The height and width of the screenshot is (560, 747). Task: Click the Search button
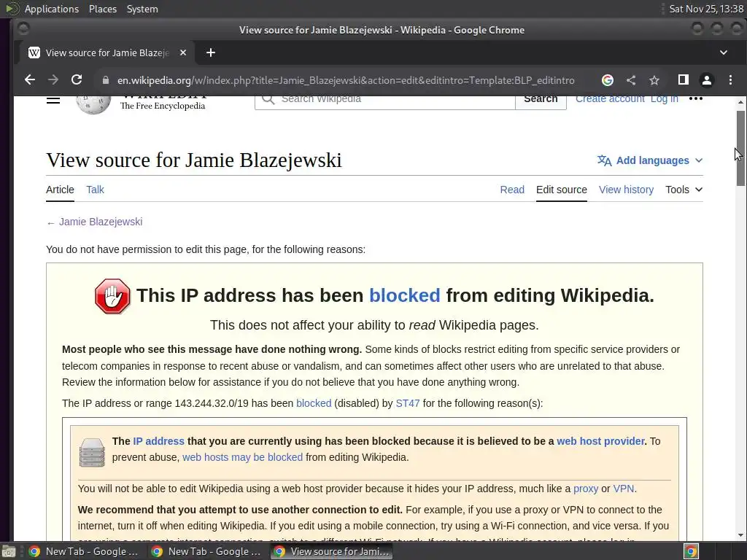click(541, 101)
